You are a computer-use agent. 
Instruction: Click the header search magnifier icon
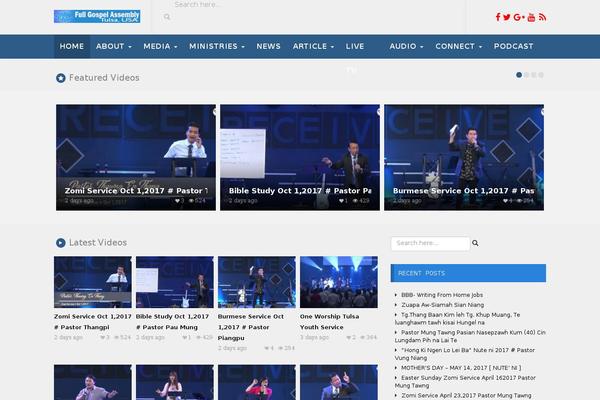point(167,17)
